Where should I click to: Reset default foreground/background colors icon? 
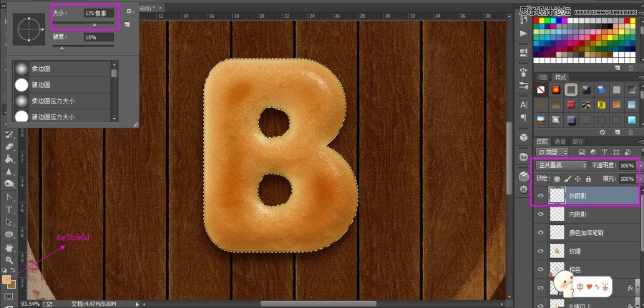tap(4, 270)
